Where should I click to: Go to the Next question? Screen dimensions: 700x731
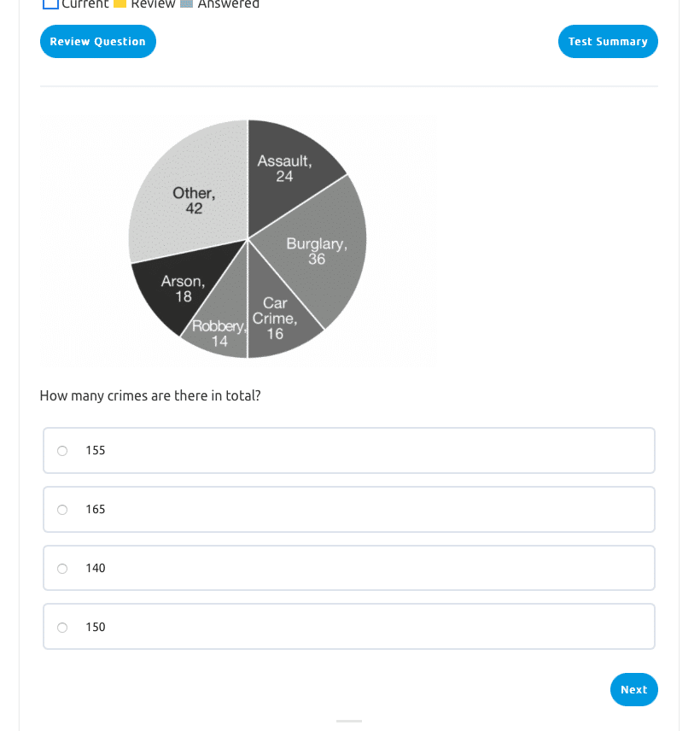pyautogui.click(x=633, y=690)
